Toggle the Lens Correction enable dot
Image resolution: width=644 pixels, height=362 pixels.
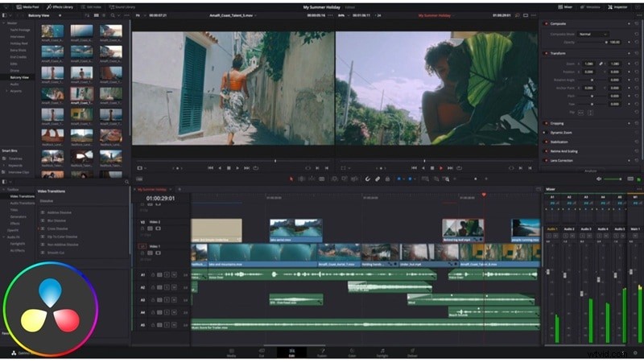click(x=546, y=160)
